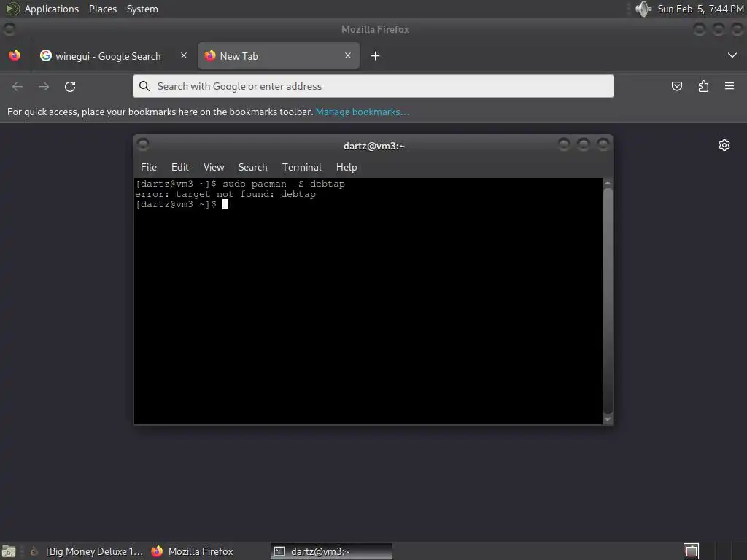Close the New Tab tab
Image resolution: width=747 pixels, height=560 pixels.
point(348,55)
